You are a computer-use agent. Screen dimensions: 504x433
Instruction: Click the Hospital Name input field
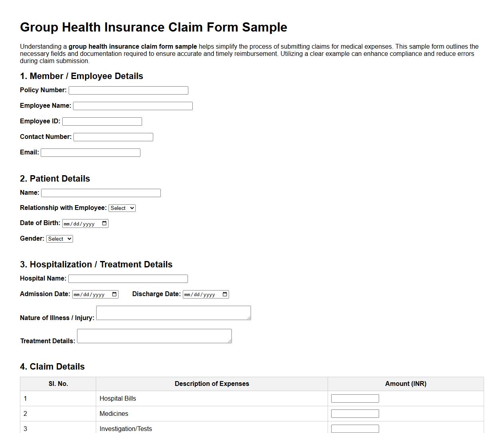click(128, 279)
